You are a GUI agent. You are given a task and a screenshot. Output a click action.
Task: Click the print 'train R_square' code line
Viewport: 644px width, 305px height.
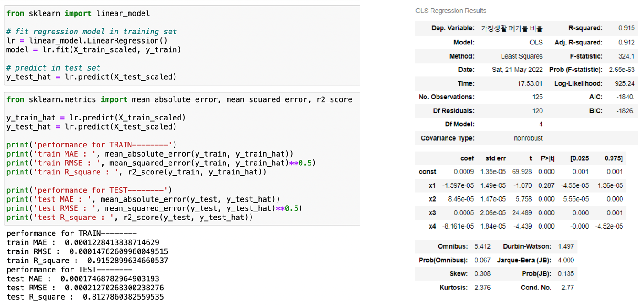(136, 172)
